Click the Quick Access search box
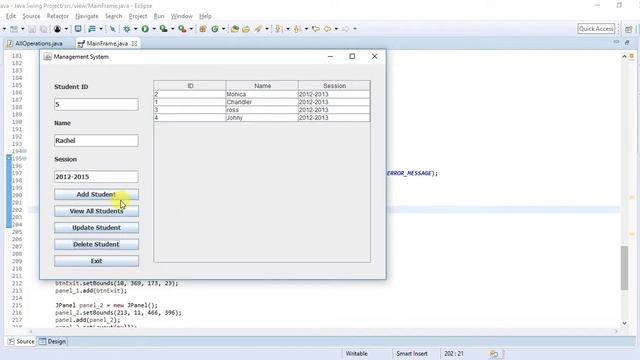 pyautogui.click(x=596, y=29)
